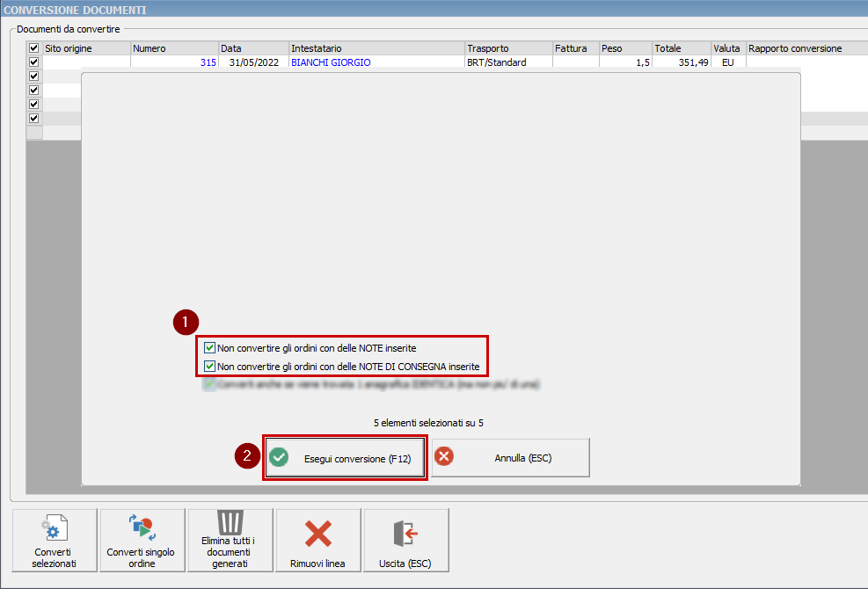Screen dimensions: 868x589
Task: Toggle the header select-all checkbox
Action: point(34,48)
